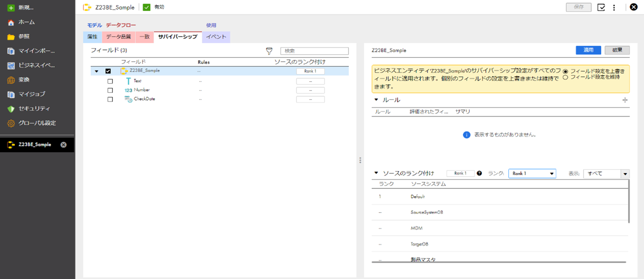Image resolution: width=644 pixels, height=279 pixels.
Task: Open the Global Settings gear icon
Action: 11,123
